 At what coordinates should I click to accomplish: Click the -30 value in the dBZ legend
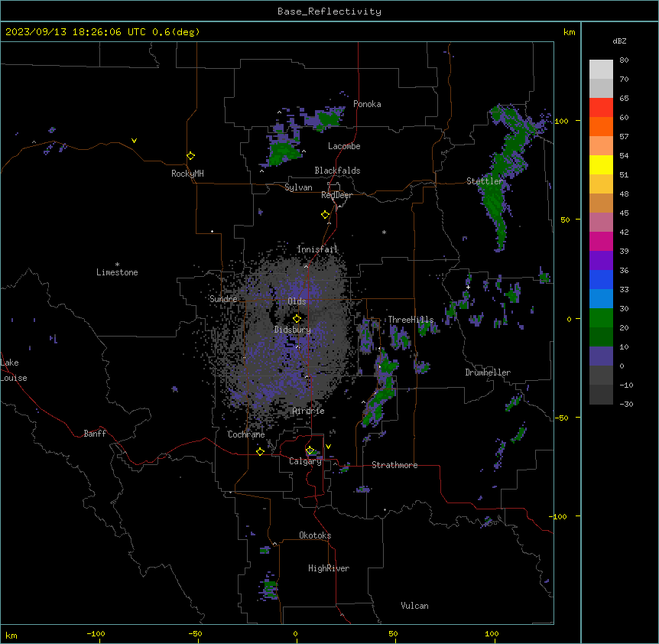point(626,405)
